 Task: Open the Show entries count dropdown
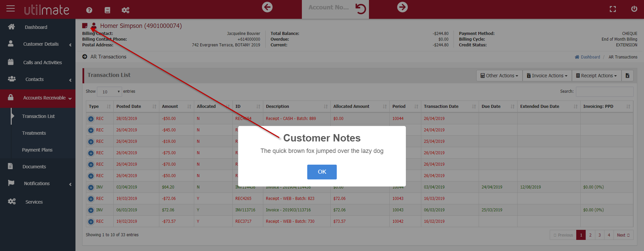pos(109,92)
